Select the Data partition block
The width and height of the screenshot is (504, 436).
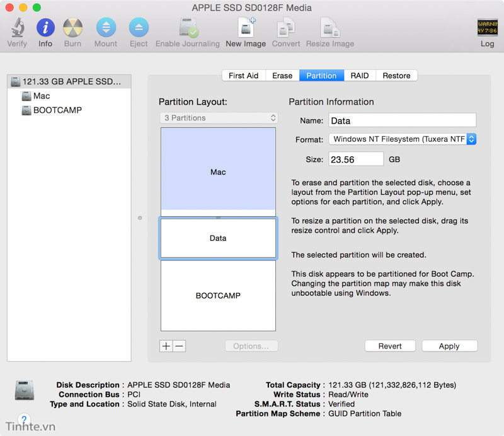(x=218, y=238)
